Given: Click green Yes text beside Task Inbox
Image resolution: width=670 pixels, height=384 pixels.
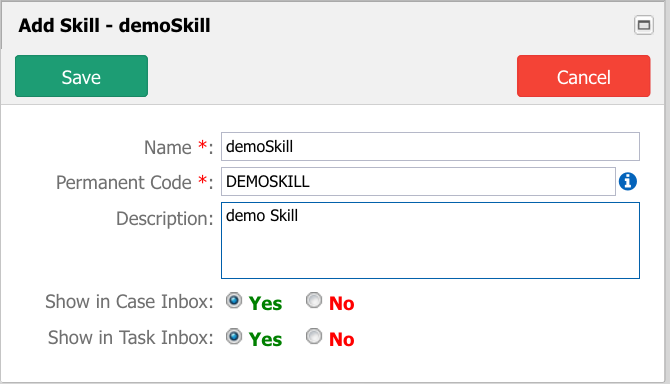Looking at the screenshot, I should 265,340.
